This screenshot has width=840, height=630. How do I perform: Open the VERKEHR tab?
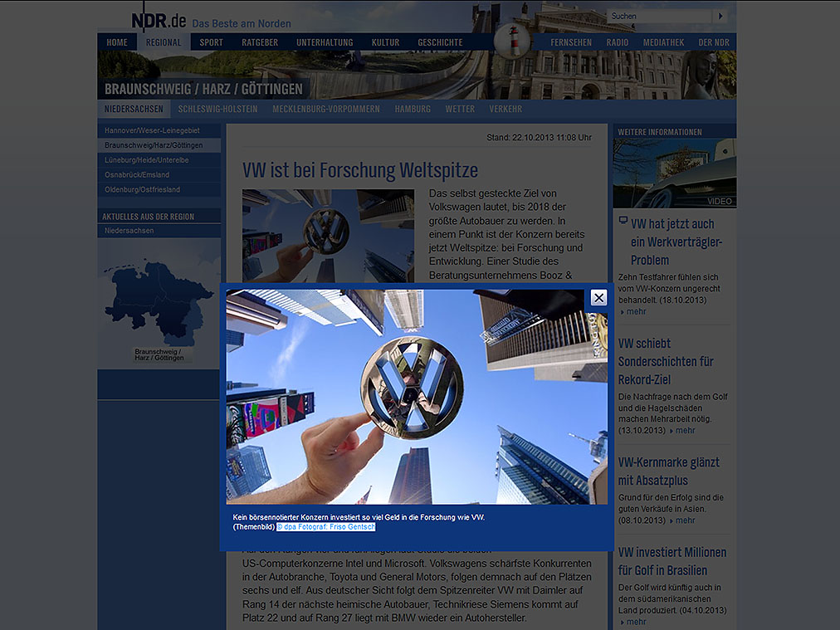(x=505, y=109)
